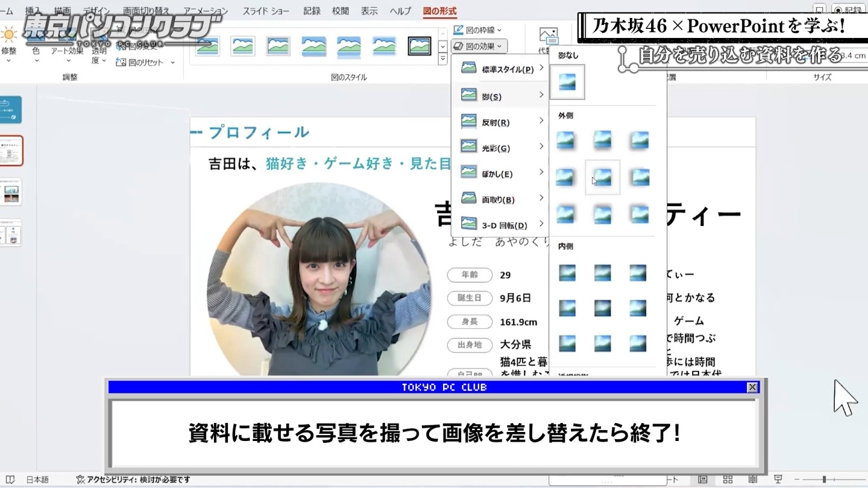Apply inner shadow inside top right preset
Viewport: 868px width, 488px height.
pyautogui.click(x=638, y=273)
